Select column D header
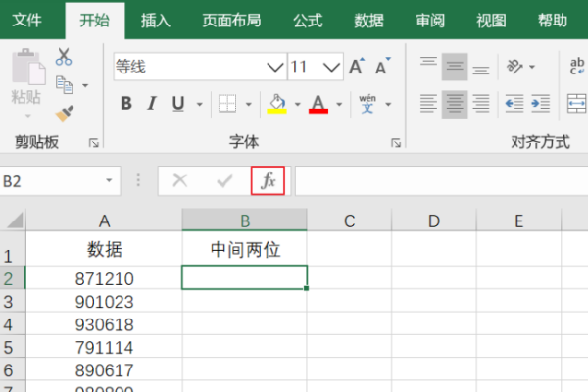Screen dimensions: 588x392 [x=434, y=220]
